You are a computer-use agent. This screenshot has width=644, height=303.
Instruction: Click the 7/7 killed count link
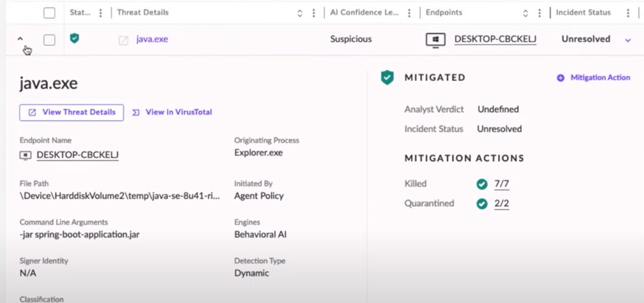[501, 184]
